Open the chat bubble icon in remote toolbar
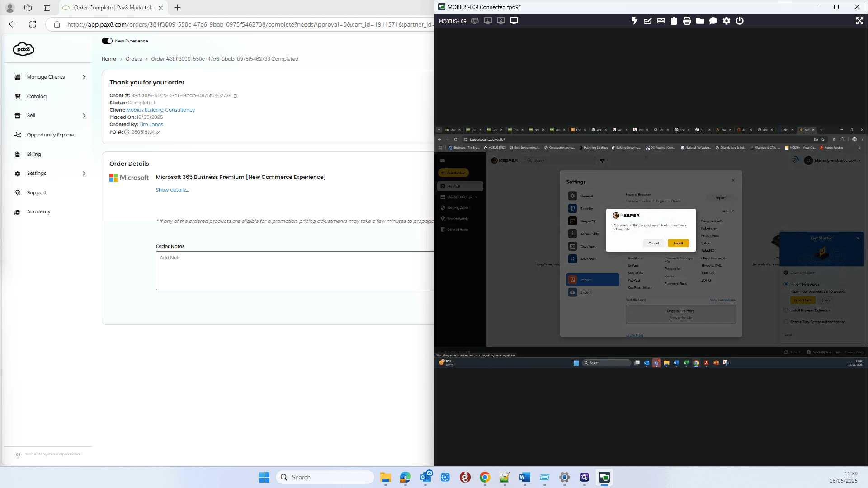Viewport: 868px width, 488px height. [x=713, y=21]
